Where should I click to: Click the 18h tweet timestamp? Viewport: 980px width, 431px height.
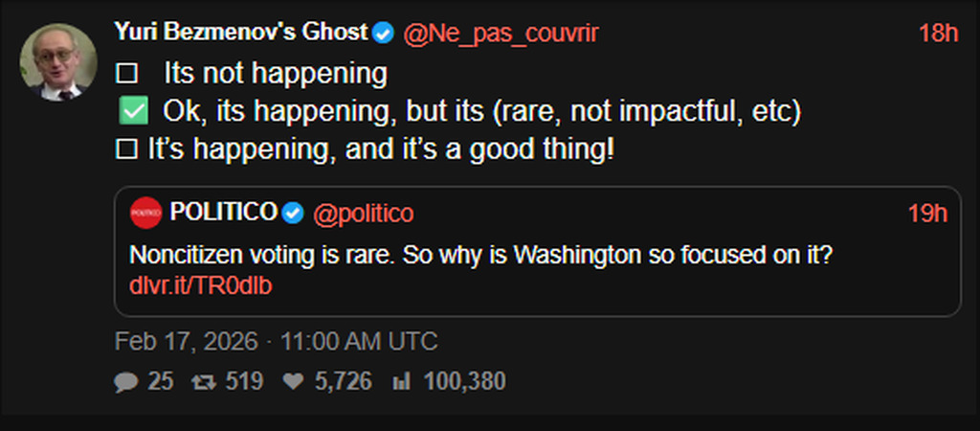(938, 33)
